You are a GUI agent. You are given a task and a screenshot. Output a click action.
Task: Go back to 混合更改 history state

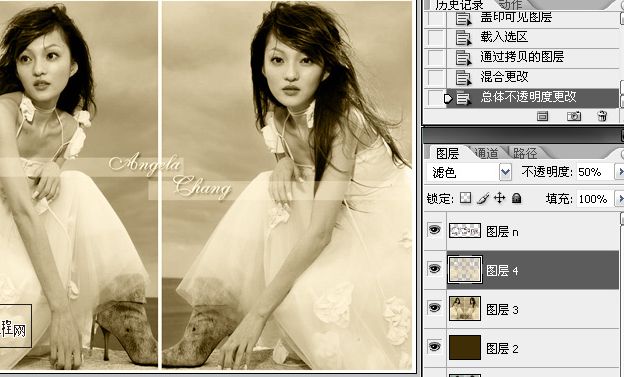504,76
